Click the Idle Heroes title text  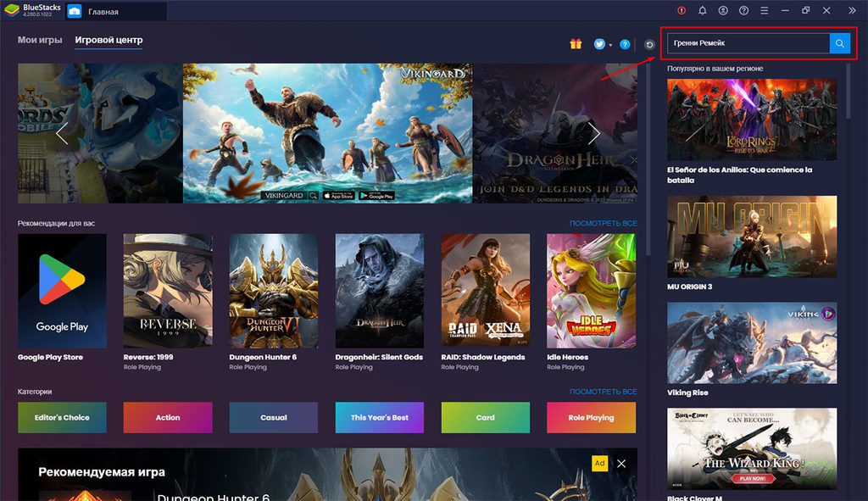coord(567,357)
